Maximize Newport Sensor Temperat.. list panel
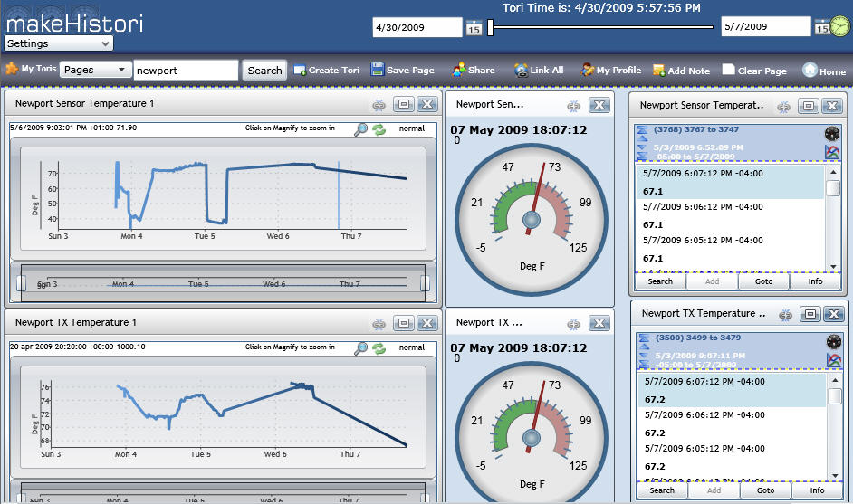The image size is (853, 504). [x=809, y=106]
